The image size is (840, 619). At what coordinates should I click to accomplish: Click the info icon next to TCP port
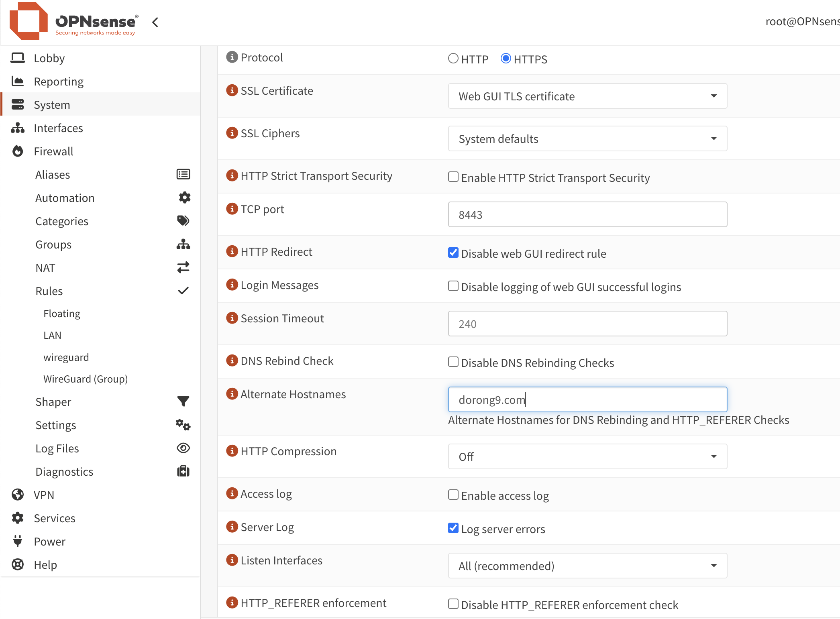tap(232, 209)
